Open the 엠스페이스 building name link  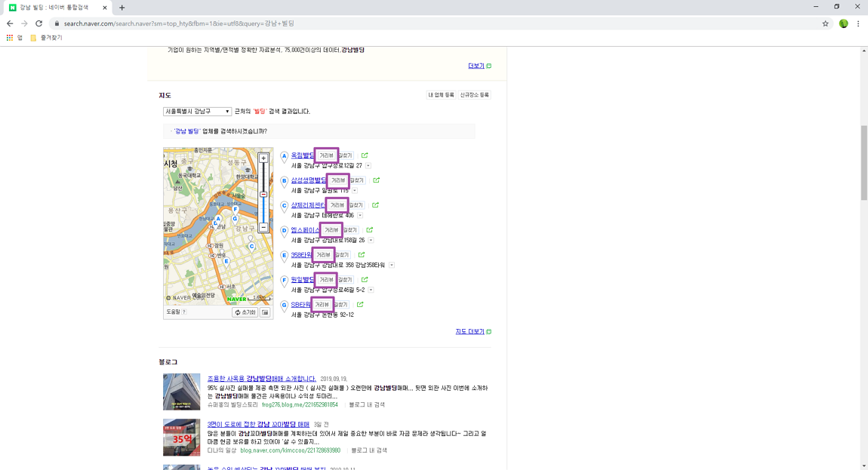[x=305, y=230]
